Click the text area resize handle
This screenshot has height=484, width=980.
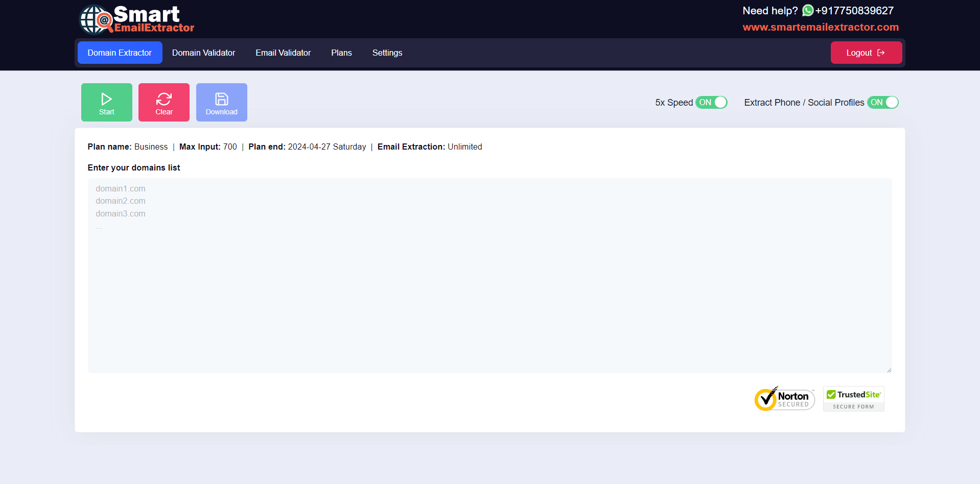(889, 370)
